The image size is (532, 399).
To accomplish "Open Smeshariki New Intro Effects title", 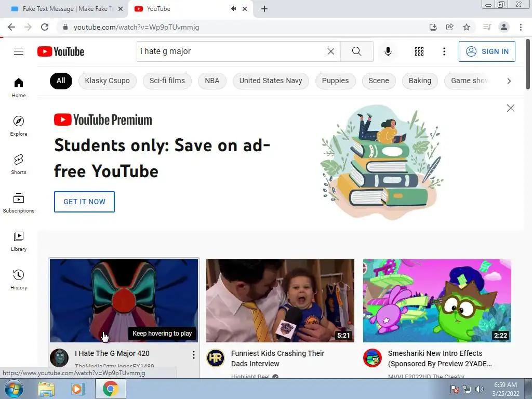I will [x=440, y=358].
